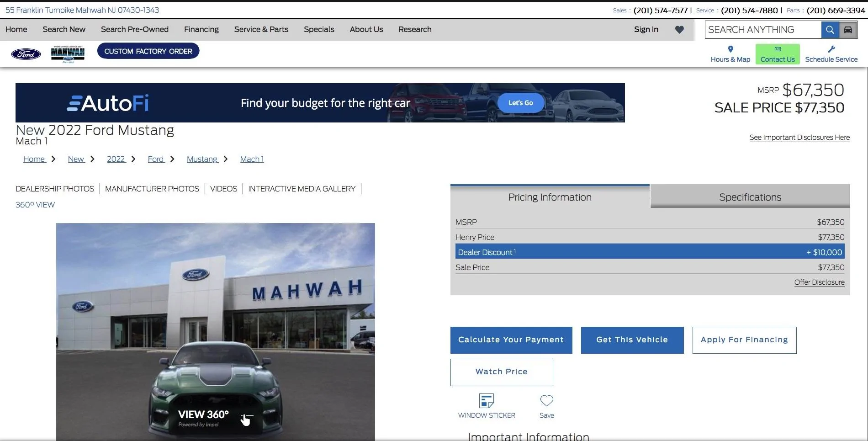Switch to the Specifications tab

point(750,197)
